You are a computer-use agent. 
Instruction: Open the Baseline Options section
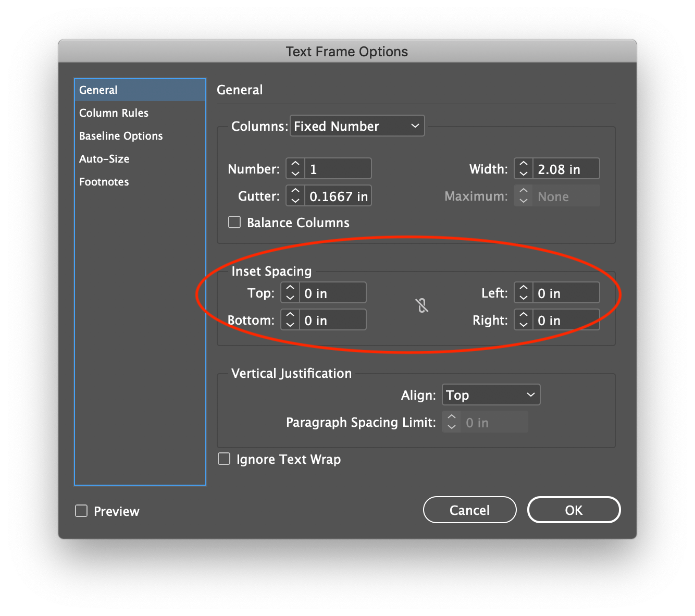point(120,135)
